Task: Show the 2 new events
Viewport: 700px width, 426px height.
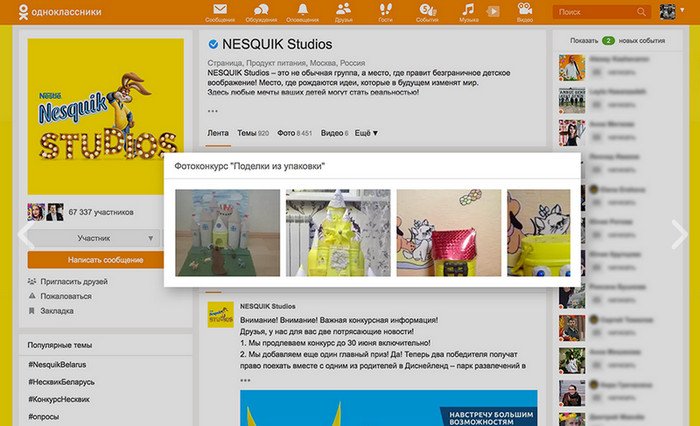Action: (x=617, y=41)
